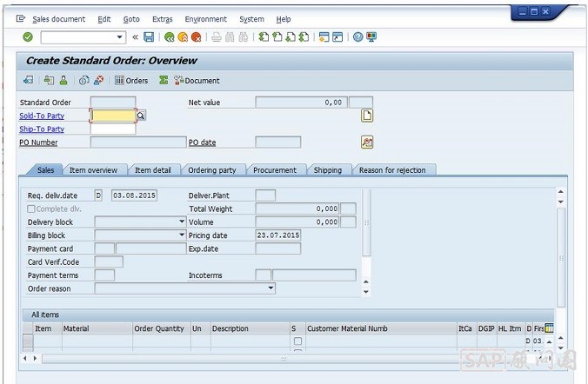
Task: Click the reject document icon
Action: [x=98, y=80]
